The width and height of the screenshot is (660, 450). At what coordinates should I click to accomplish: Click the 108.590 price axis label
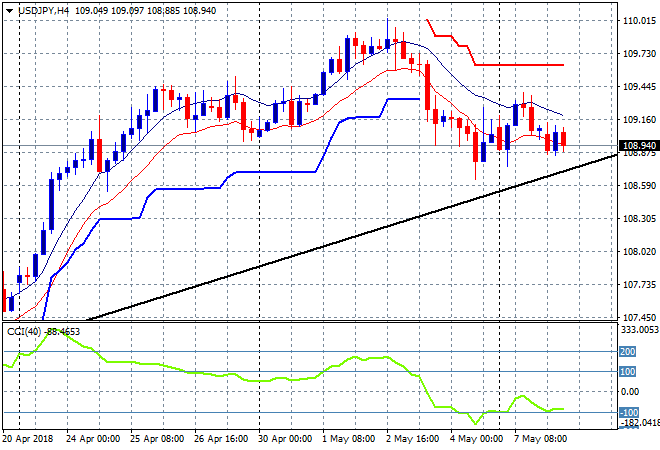point(639,186)
